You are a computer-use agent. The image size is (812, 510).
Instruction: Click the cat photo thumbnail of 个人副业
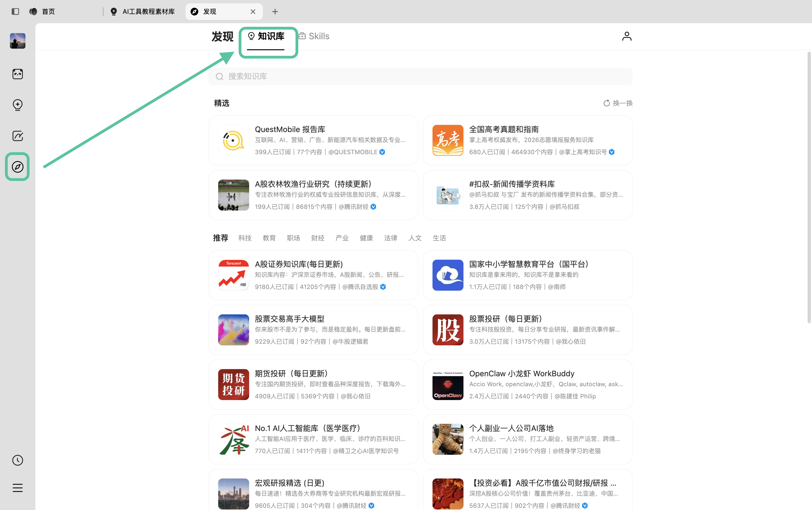448,439
